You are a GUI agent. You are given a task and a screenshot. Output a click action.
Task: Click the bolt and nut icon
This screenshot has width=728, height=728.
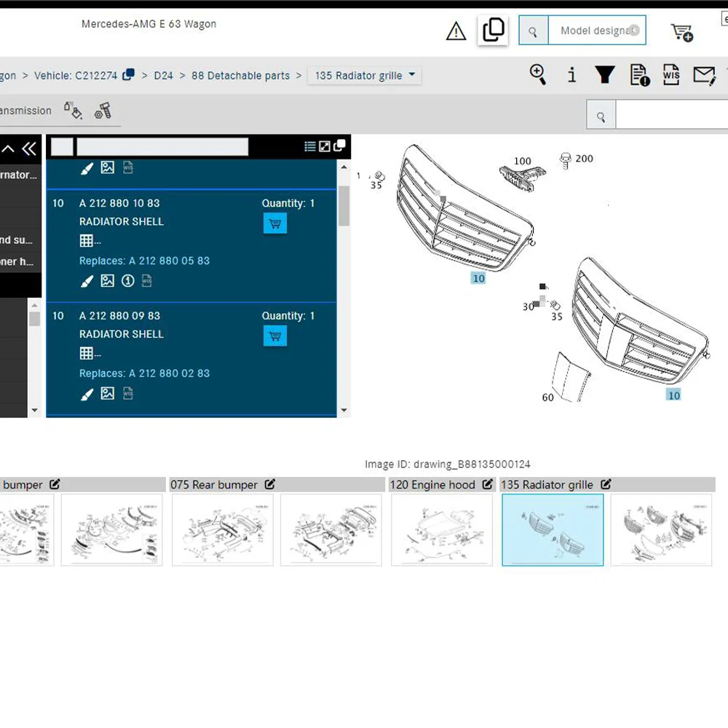coord(103,111)
